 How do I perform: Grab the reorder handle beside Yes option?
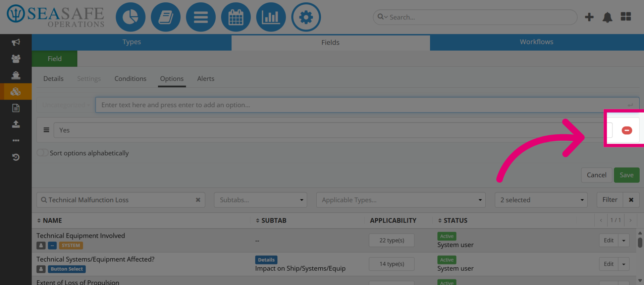[x=46, y=130]
